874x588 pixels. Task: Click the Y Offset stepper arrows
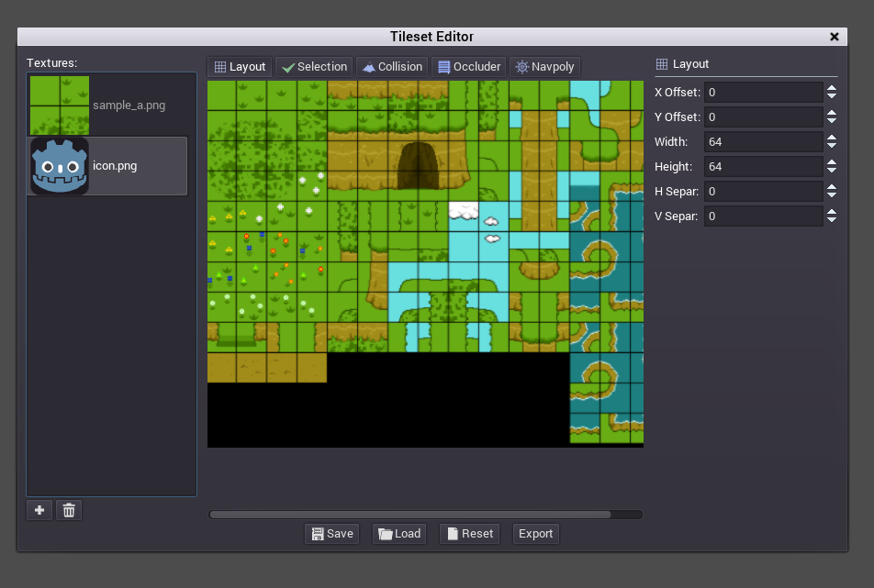coord(831,117)
